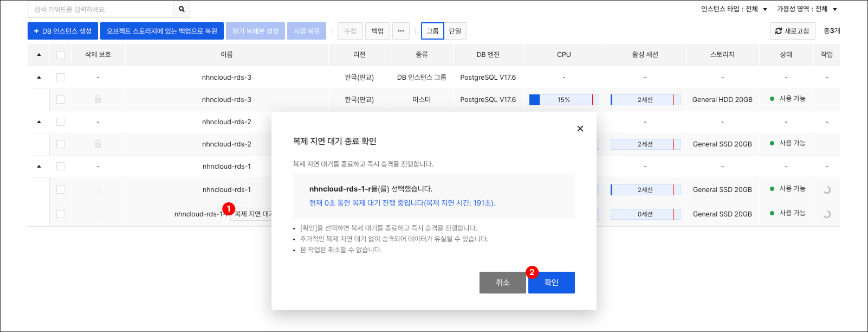
Task: Click the 2세션 bar in nhncloud-rds-3 row
Action: [x=645, y=100]
